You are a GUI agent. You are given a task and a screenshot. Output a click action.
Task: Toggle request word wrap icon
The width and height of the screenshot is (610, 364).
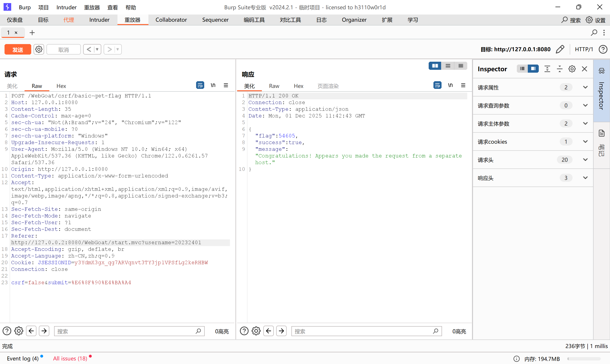point(200,85)
